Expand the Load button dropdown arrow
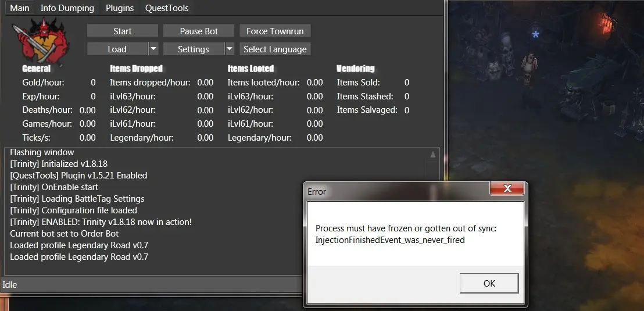The image size is (644, 311). (153, 49)
